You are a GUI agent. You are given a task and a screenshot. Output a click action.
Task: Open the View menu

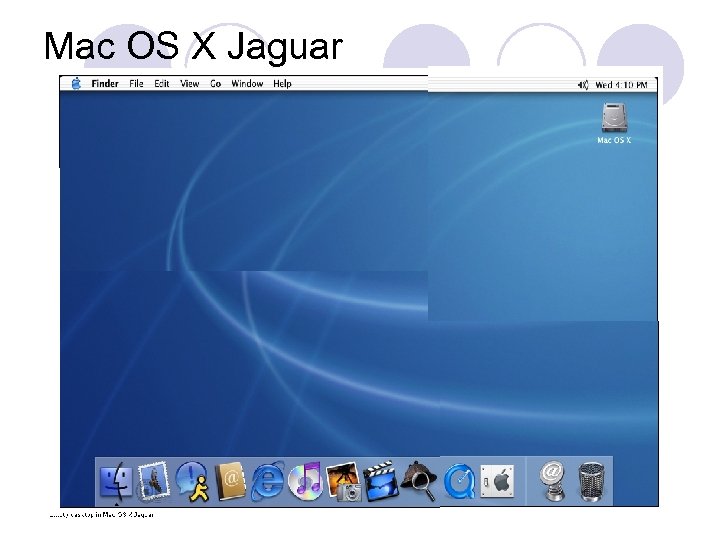coord(189,84)
